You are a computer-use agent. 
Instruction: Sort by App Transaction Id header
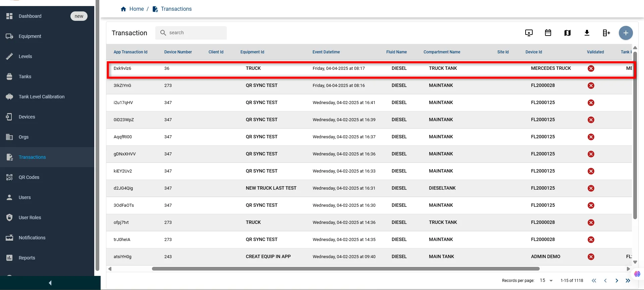click(130, 52)
